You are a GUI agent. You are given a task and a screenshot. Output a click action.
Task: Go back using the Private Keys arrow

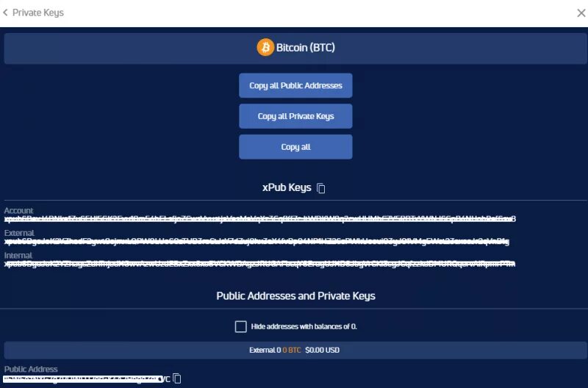[x=5, y=12]
